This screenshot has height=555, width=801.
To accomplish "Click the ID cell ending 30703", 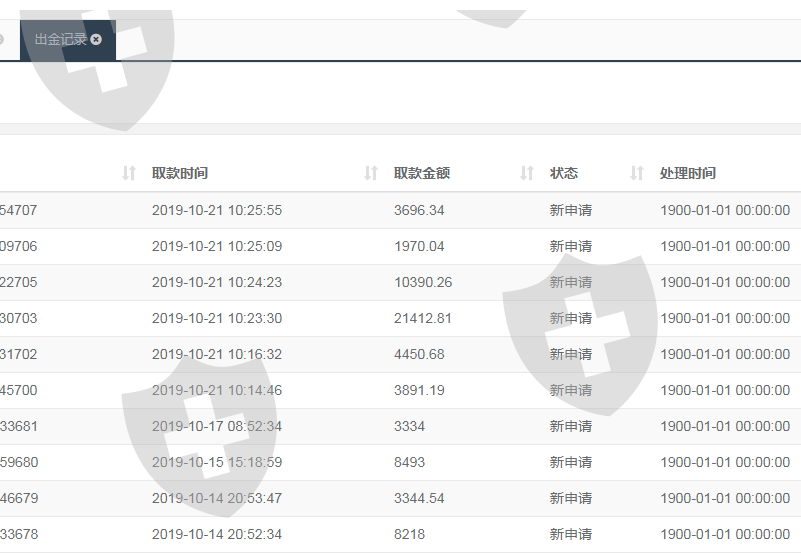I will pyautogui.click(x=18, y=318).
